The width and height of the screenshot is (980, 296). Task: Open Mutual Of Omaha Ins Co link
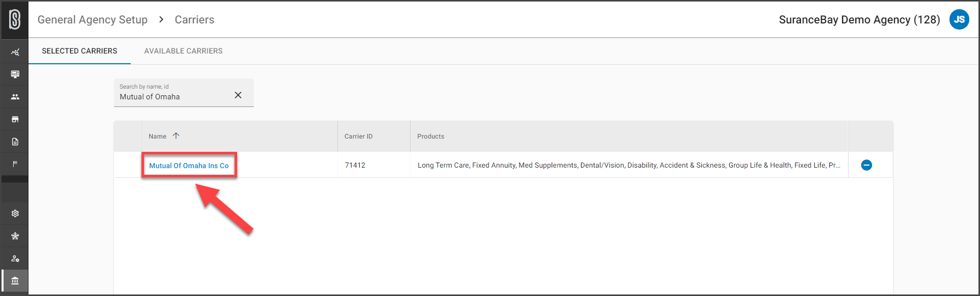189,166
